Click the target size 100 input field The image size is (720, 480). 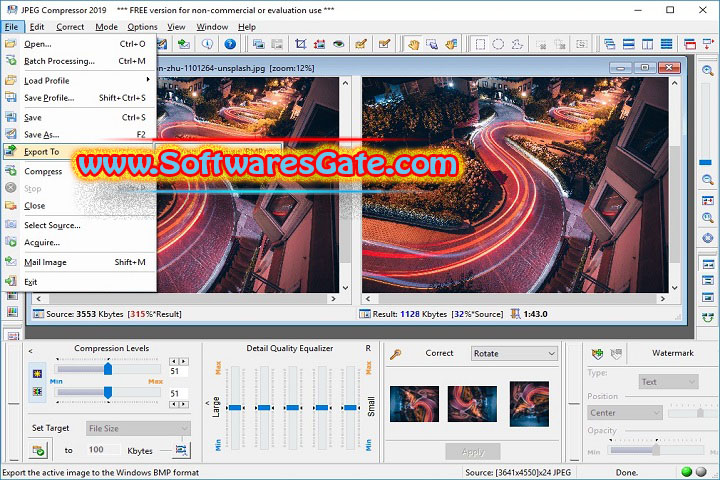[103, 449]
